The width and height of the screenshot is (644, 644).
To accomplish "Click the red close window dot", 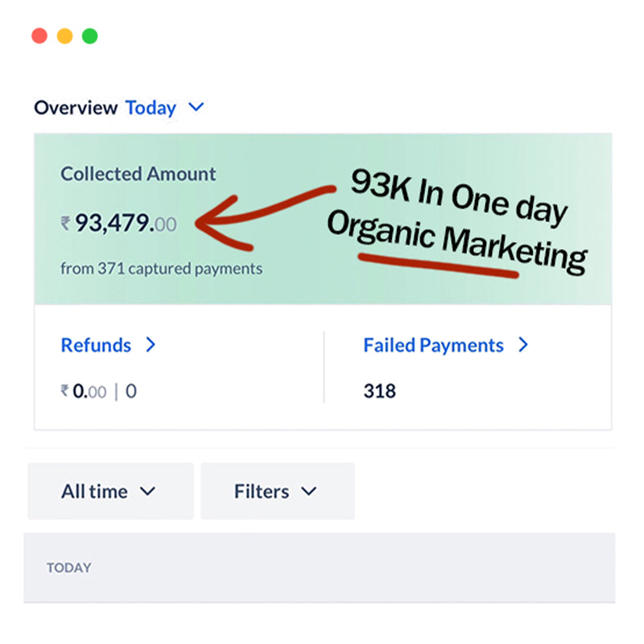I will (x=39, y=36).
